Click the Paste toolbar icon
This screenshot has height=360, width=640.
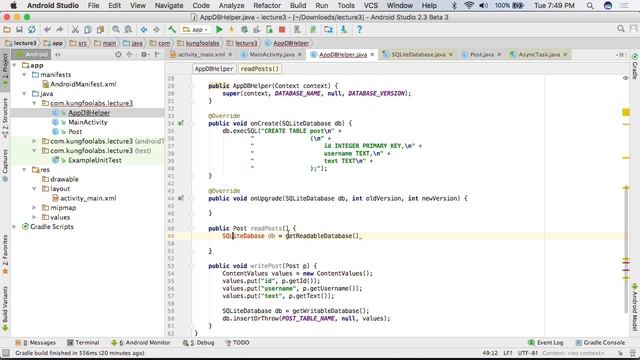pyautogui.click(x=100, y=29)
